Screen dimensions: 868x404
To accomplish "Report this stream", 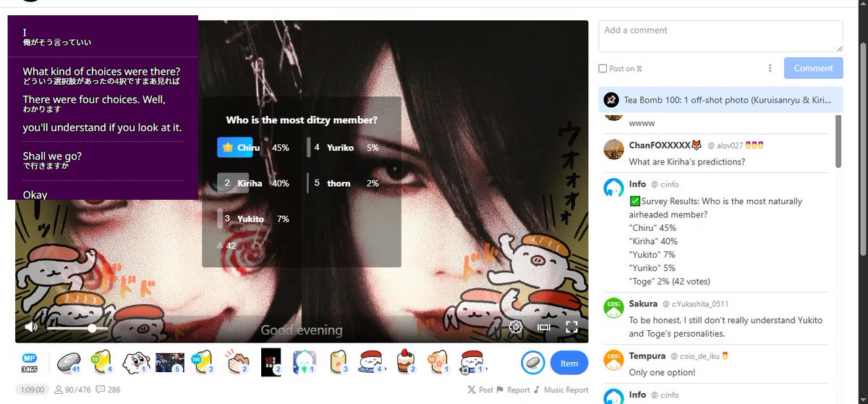I will point(514,390).
